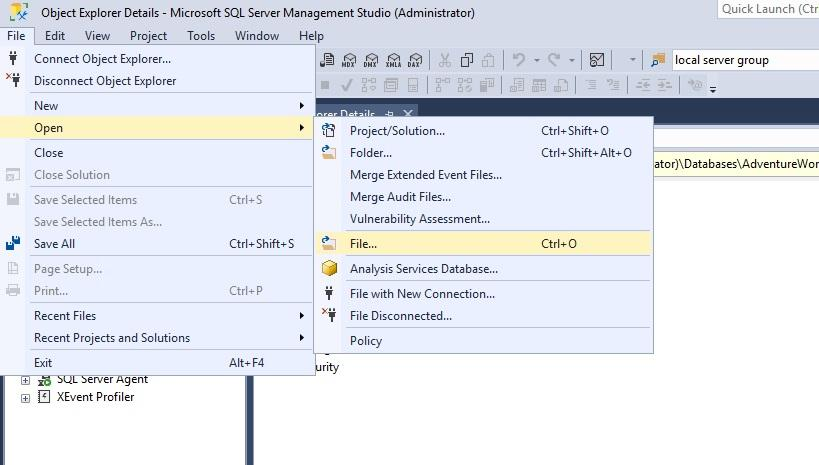Open the Project menu
Viewport: 819px width, 465px height.
click(x=148, y=36)
